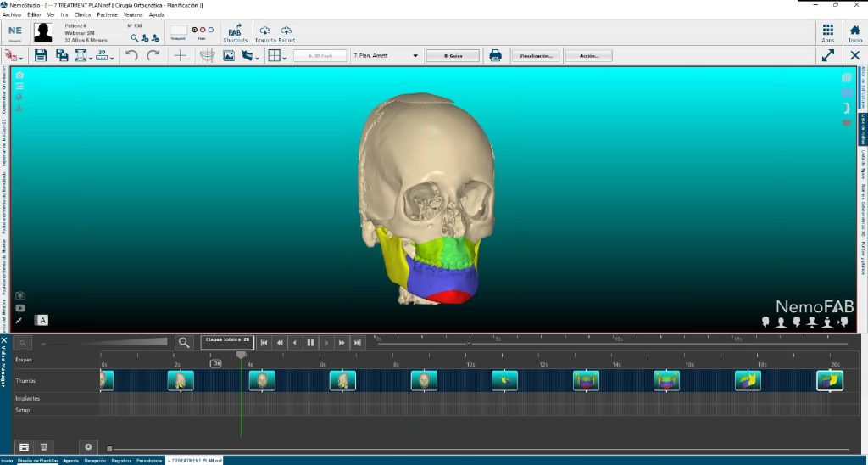Select the thumbnail at 20s in timeline
This screenshot has width=868, height=465.
point(830,381)
